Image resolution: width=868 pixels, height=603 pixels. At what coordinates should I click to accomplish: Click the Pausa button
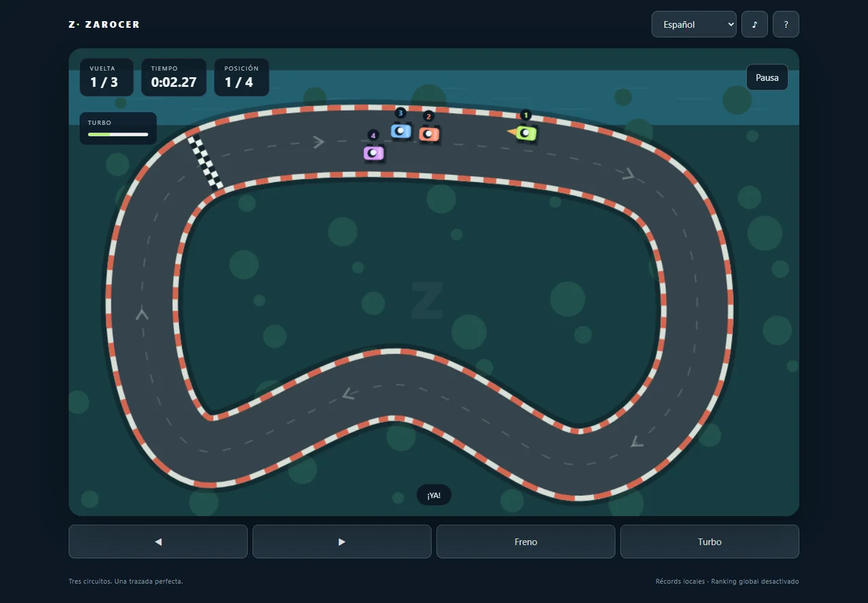tap(767, 77)
